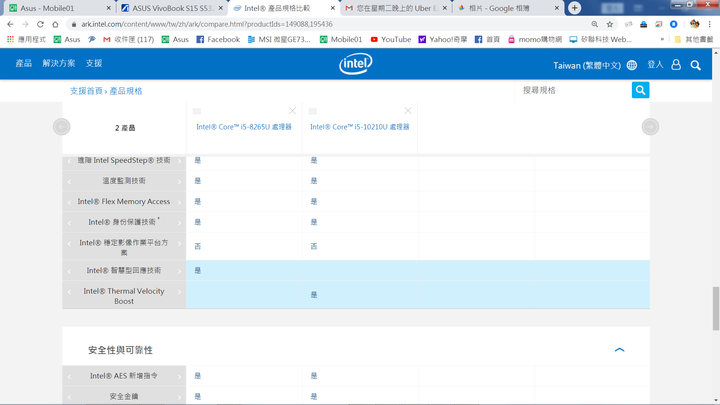The height and width of the screenshot is (405, 720).
Task: Remove i5-8265U from comparison
Action: pyautogui.click(x=292, y=111)
